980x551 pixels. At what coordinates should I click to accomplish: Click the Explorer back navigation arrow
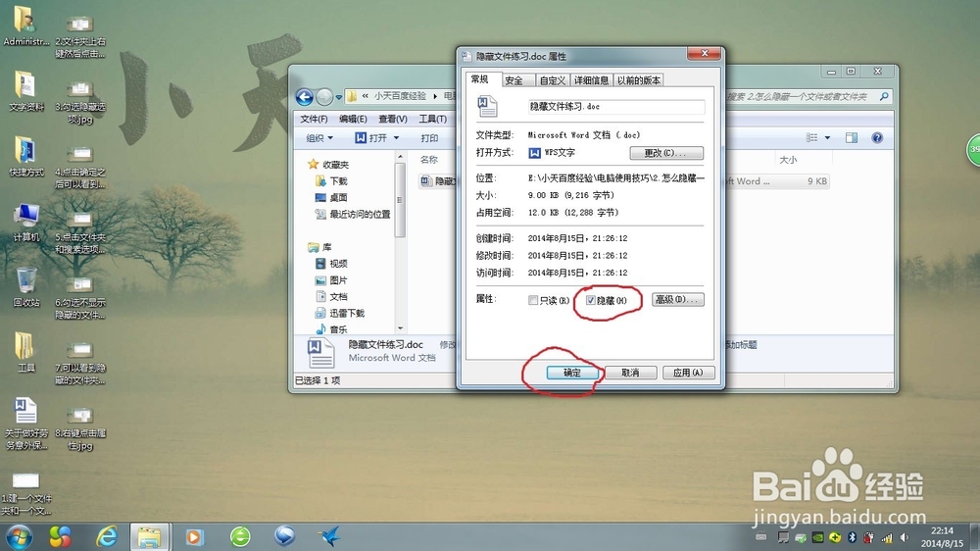[x=305, y=97]
